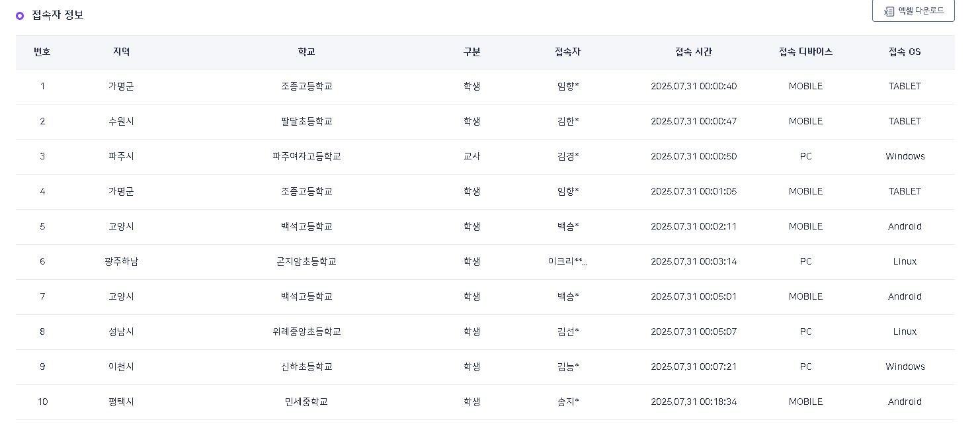Image resolution: width=980 pixels, height=428 pixels.
Task: Click the 지역 column header
Action: (121, 52)
